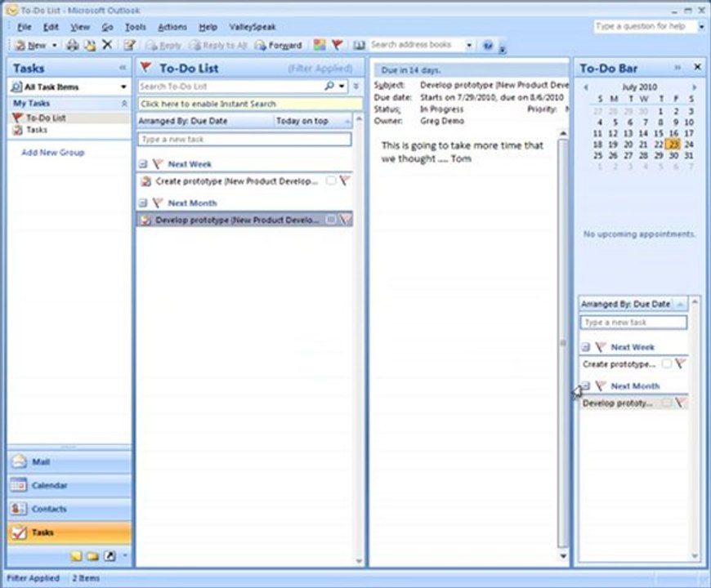Viewport: 711px width, 588px height.
Task: Expand the Query Builder chevron
Action: (x=356, y=86)
